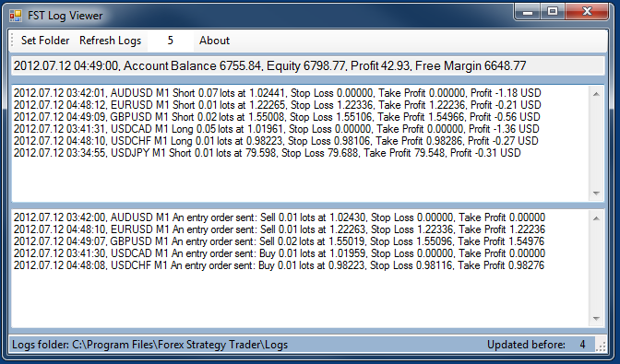The width and height of the screenshot is (620, 364).
Task: Select the USDCAD Long 0.05 lots position row
Action: click(x=277, y=129)
